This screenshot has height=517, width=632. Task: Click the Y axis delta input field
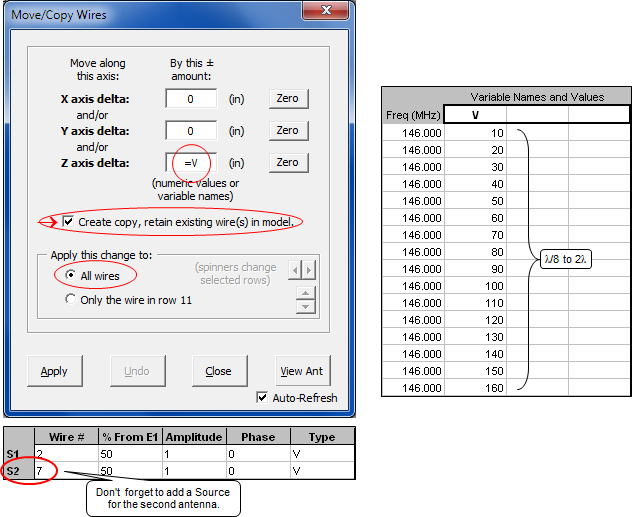click(191, 130)
